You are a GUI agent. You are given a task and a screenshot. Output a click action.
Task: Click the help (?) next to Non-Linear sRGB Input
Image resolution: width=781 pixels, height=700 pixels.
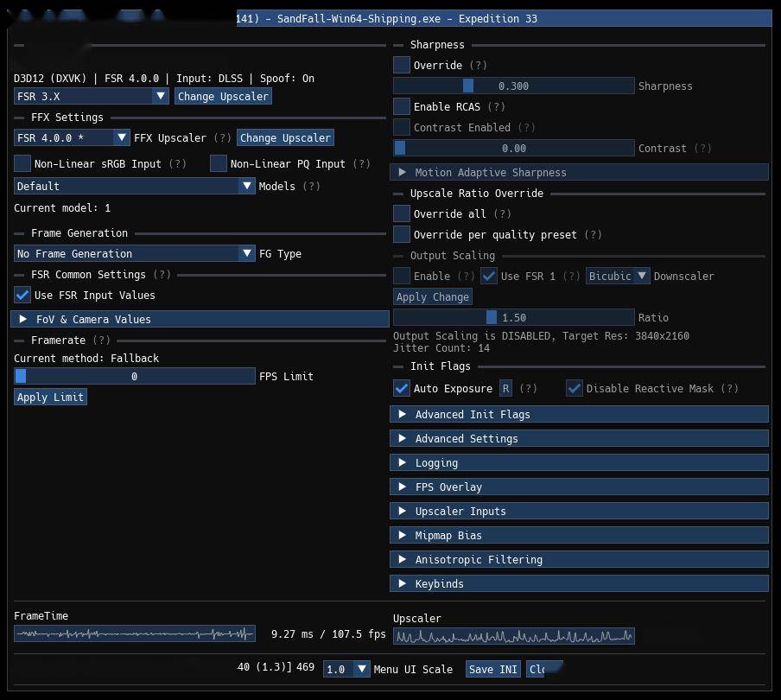pos(177,163)
